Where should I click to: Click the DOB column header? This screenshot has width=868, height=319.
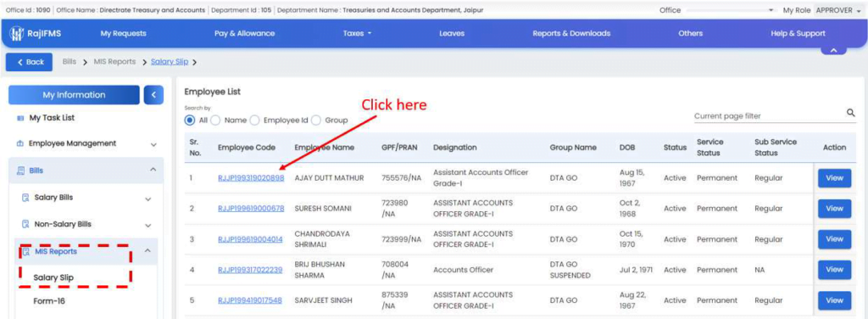[x=627, y=148]
